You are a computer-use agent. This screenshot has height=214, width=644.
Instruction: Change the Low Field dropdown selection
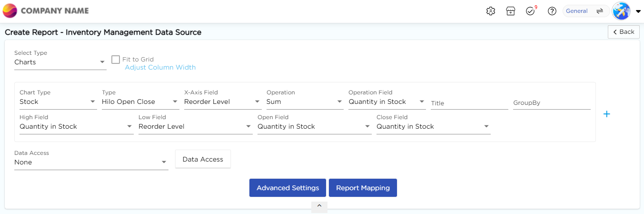pos(195,127)
